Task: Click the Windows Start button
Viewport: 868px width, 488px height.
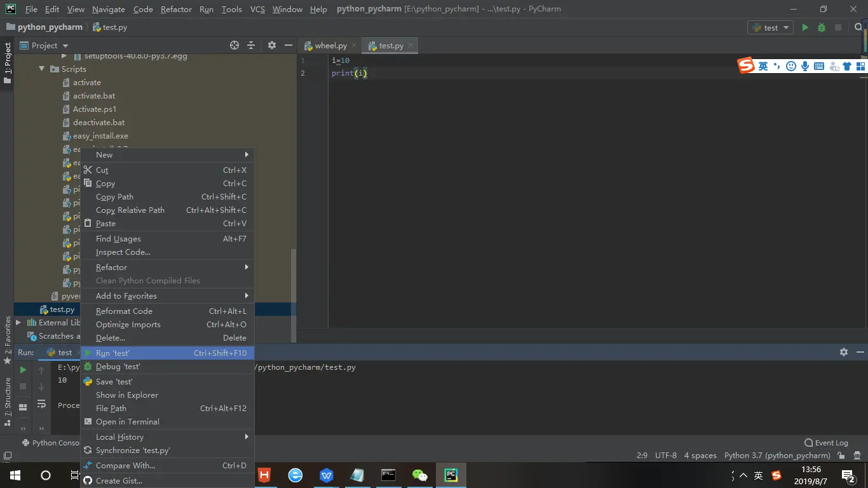Action: pos(15,475)
